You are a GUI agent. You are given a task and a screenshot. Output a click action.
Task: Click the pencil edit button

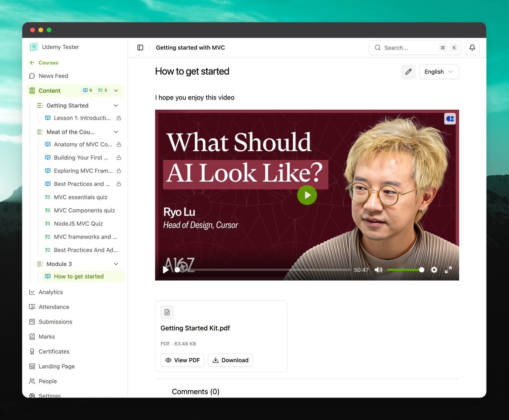pyautogui.click(x=408, y=72)
